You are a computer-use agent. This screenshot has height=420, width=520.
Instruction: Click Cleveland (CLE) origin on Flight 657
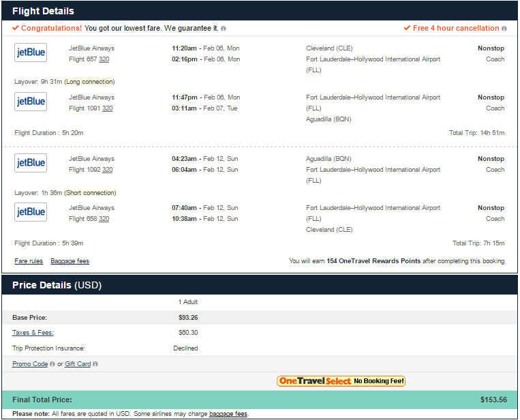click(x=329, y=48)
